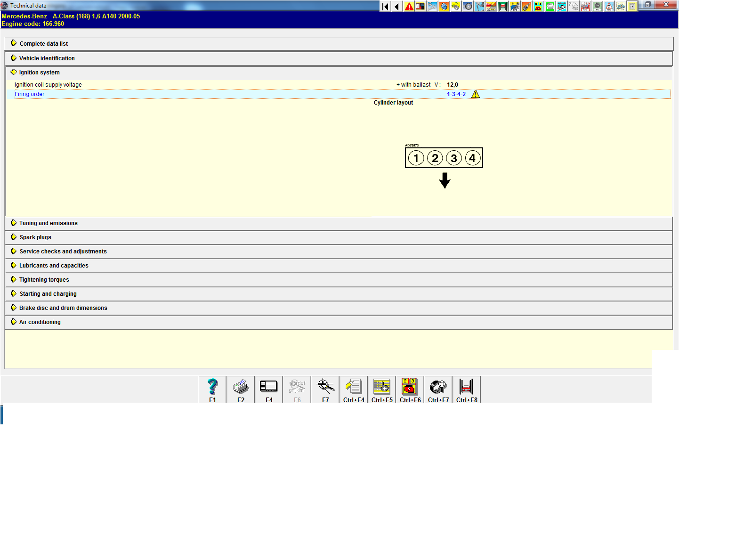
Task: Click the Ctrl+F5 yellow list button
Action: click(382, 390)
